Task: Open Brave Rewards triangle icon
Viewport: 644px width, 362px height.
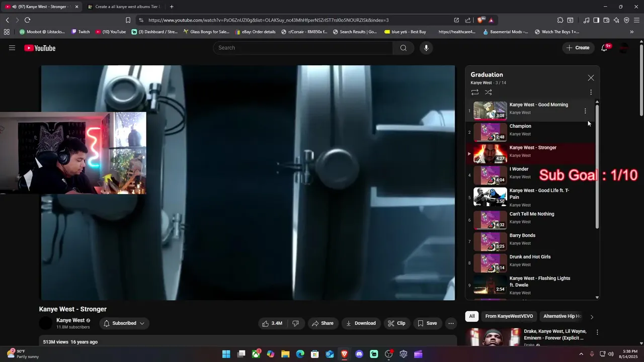Action: pyautogui.click(x=491, y=20)
